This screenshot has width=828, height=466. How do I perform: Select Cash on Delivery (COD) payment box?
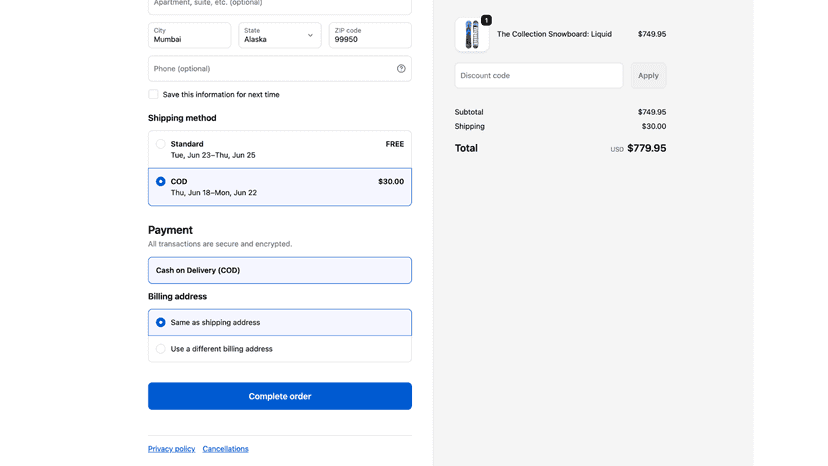tap(279, 271)
